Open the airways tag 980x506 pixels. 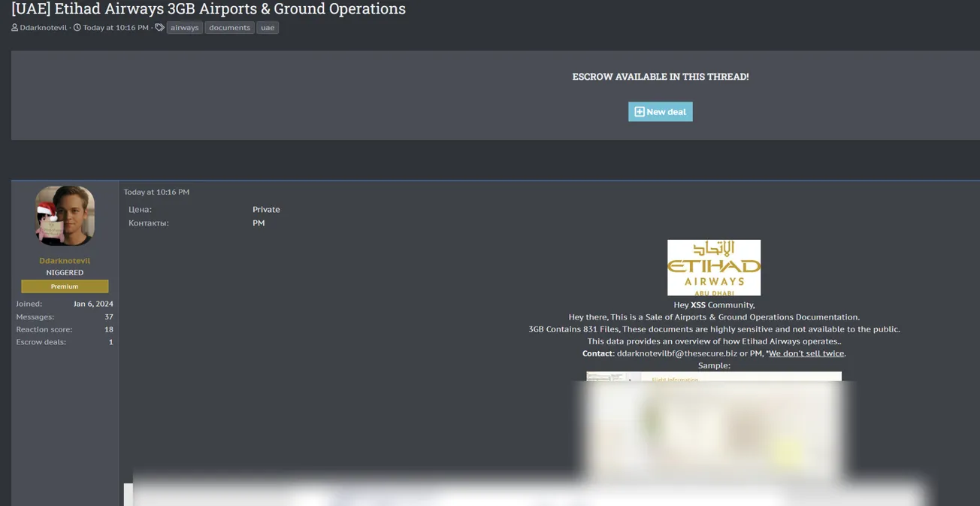click(184, 28)
